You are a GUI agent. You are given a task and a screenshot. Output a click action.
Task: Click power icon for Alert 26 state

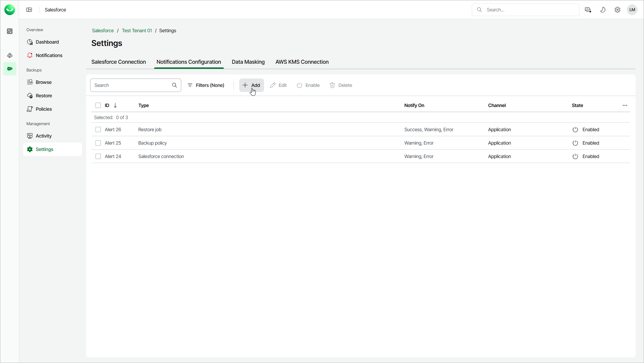pyautogui.click(x=575, y=129)
